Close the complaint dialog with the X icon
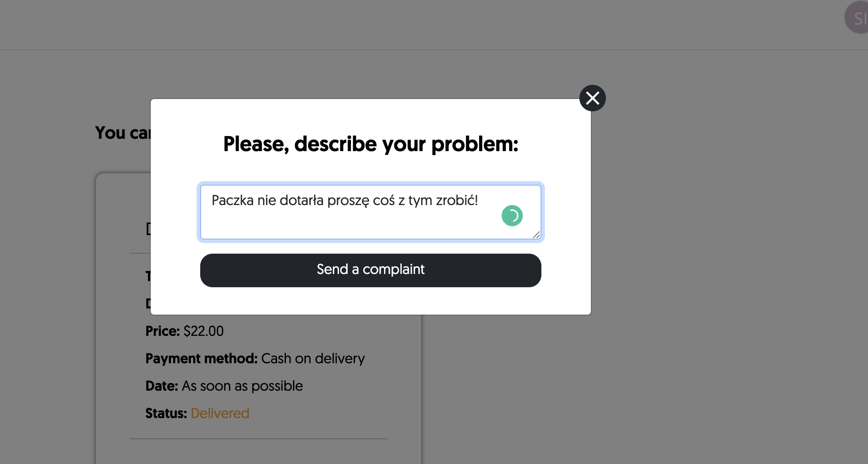The height and width of the screenshot is (464, 868). click(x=592, y=98)
